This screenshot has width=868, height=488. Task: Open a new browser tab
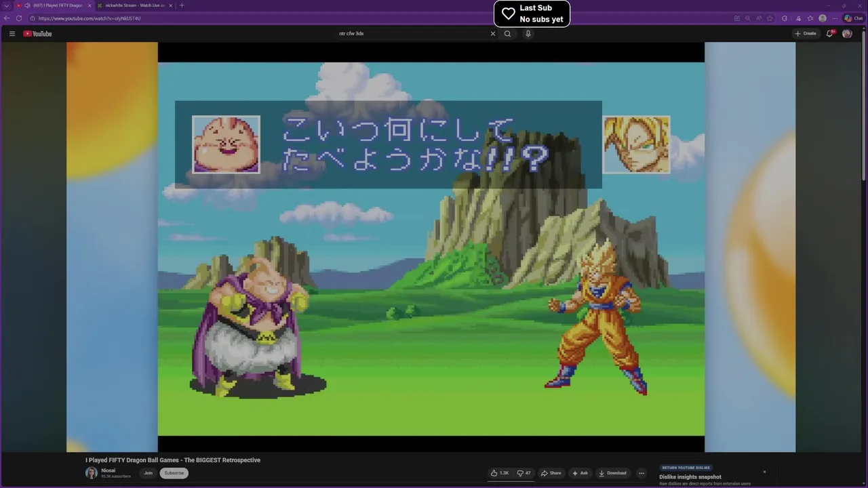[182, 5]
